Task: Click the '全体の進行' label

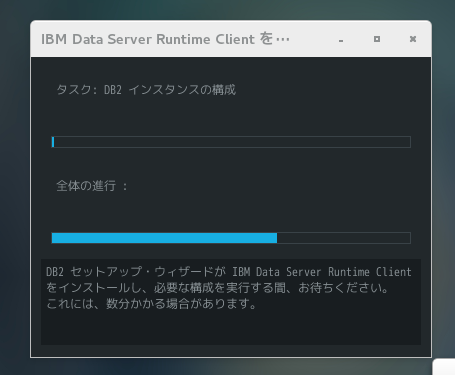Action: 92,186
